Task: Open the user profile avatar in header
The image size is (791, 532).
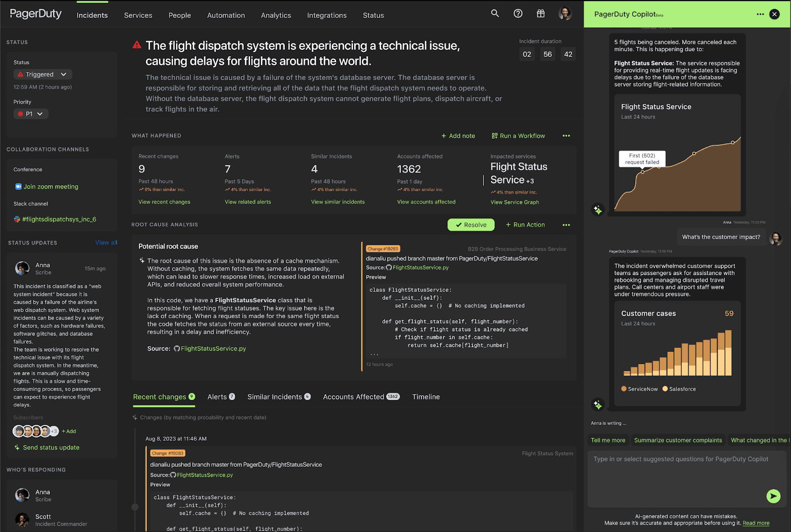Action: tap(565, 13)
